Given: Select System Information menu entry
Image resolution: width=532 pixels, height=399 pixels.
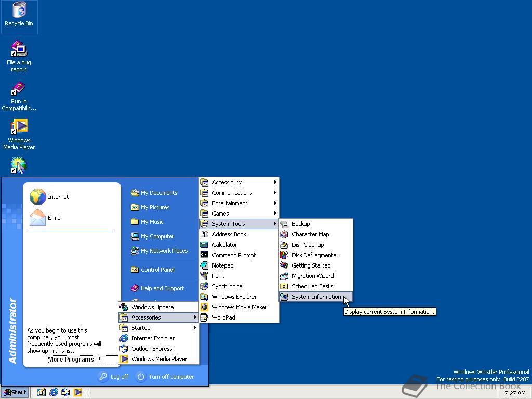Looking at the screenshot, I should click(x=316, y=297).
